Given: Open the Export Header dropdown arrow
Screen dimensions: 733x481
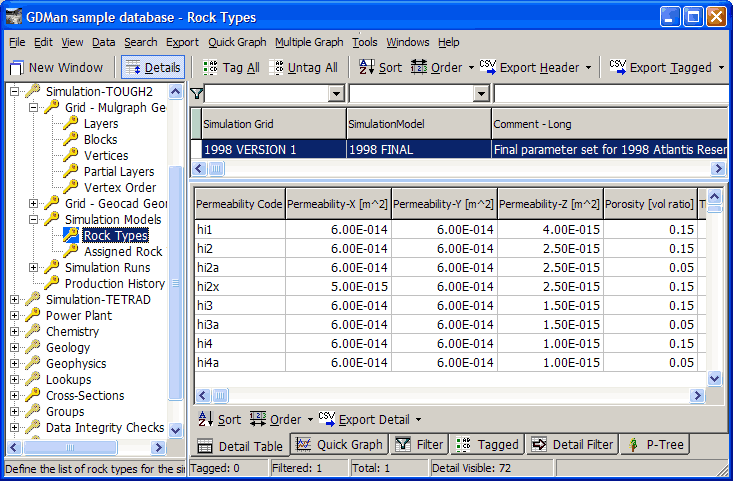Looking at the screenshot, I should 588,68.
